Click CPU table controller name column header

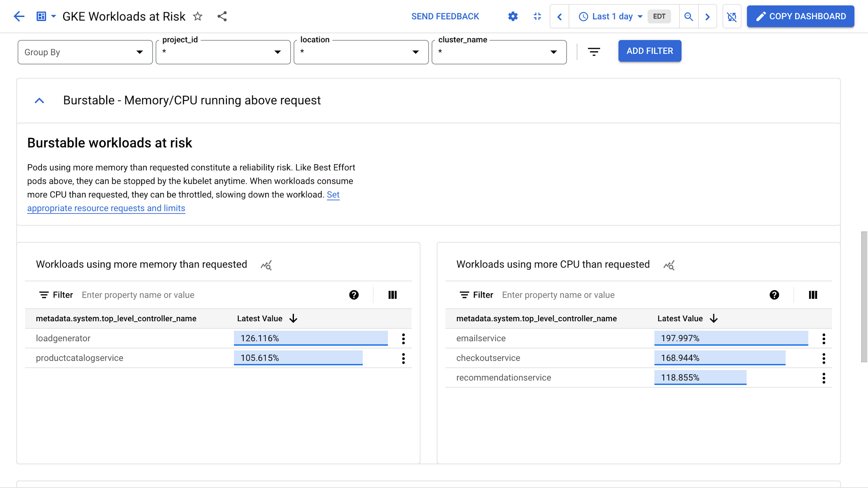(537, 319)
